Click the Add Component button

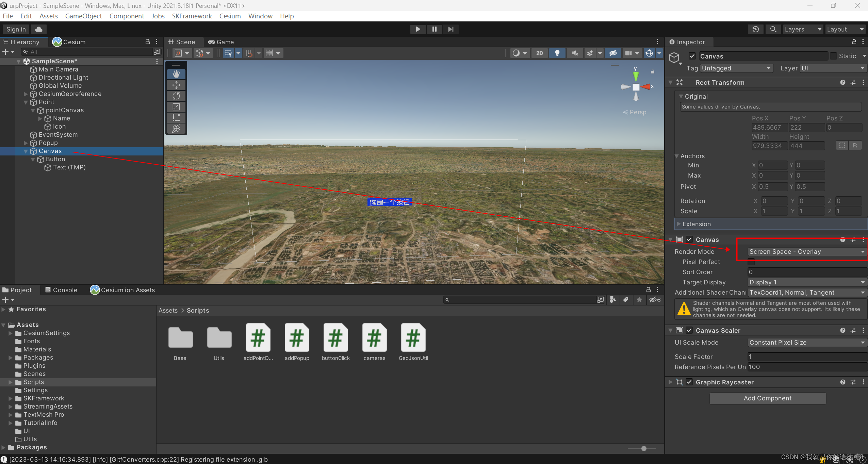point(767,398)
